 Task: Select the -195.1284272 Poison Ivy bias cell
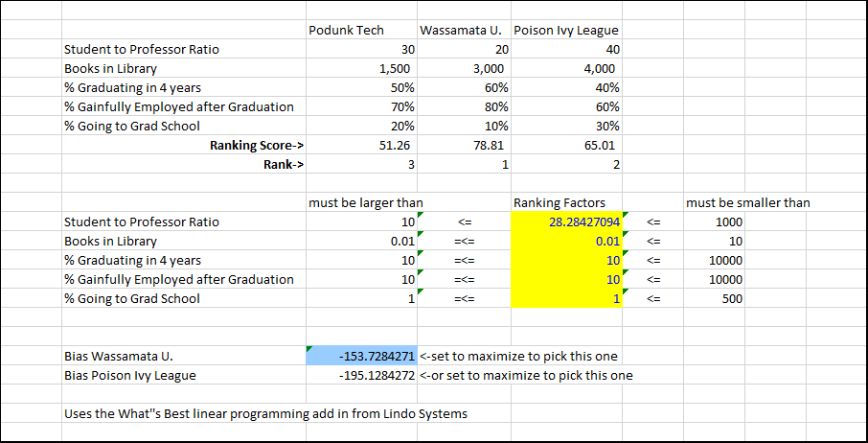360,375
